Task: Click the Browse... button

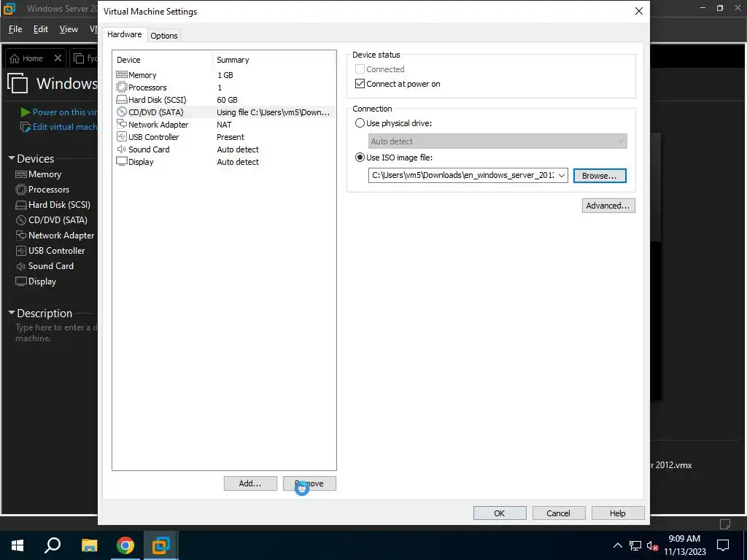Action: (600, 176)
